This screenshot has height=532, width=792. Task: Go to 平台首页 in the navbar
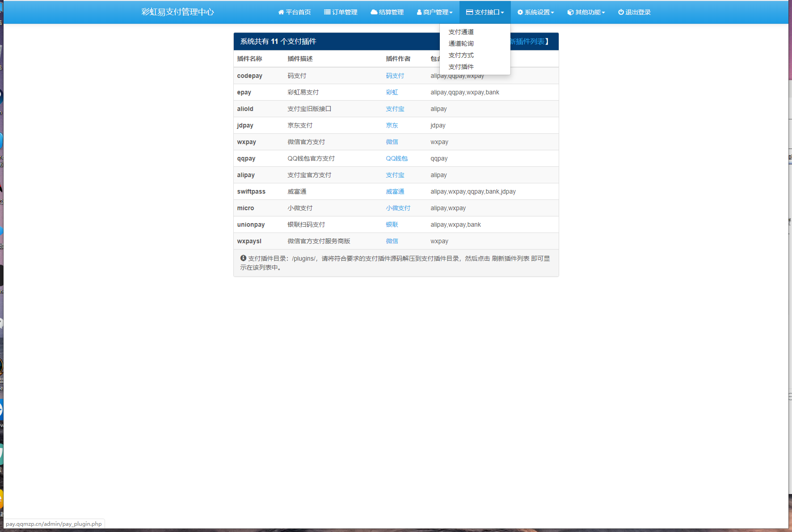[x=294, y=13]
